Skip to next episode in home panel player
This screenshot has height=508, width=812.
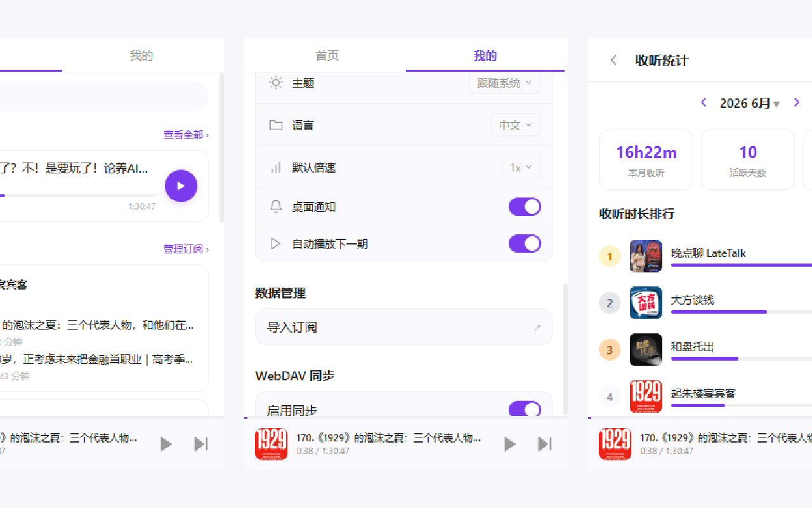pos(201,444)
